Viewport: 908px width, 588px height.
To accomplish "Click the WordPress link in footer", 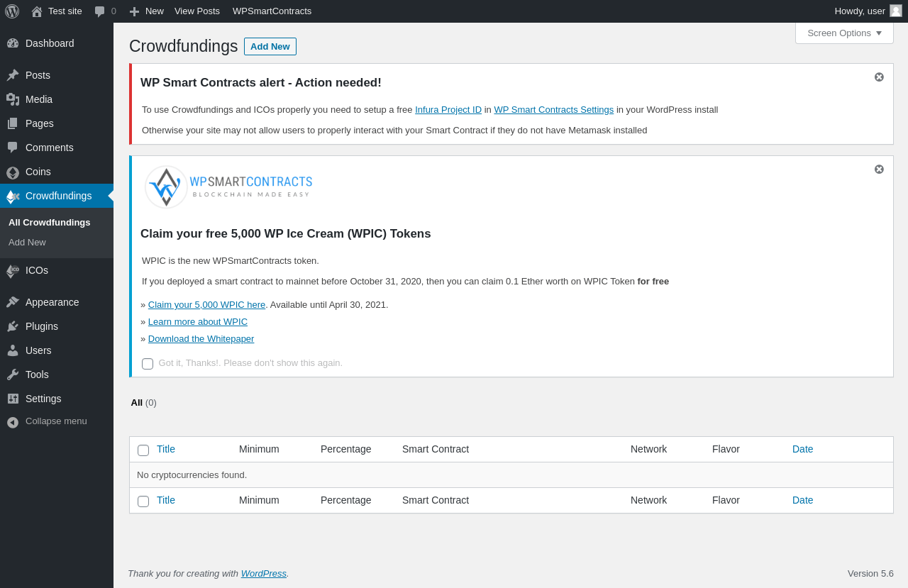I will point(264,573).
